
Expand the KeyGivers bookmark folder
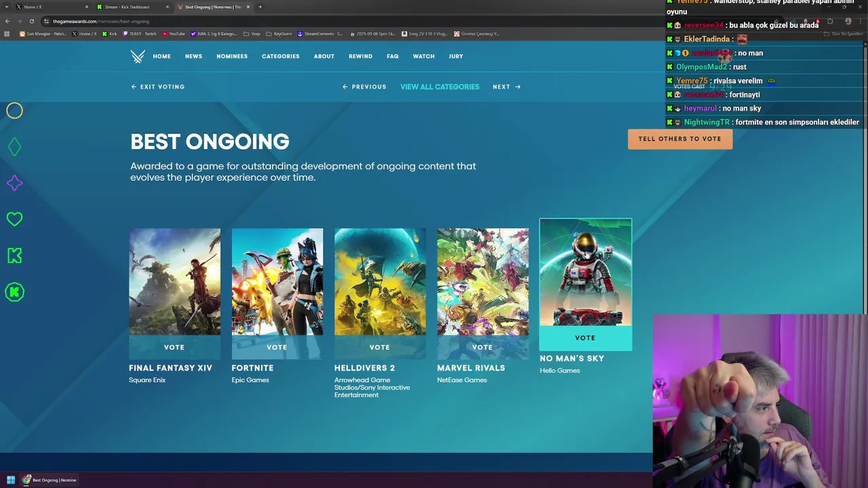point(279,33)
